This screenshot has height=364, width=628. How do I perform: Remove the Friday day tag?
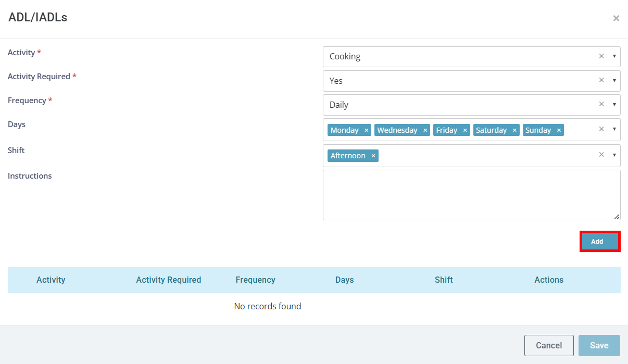coord(465,130)
